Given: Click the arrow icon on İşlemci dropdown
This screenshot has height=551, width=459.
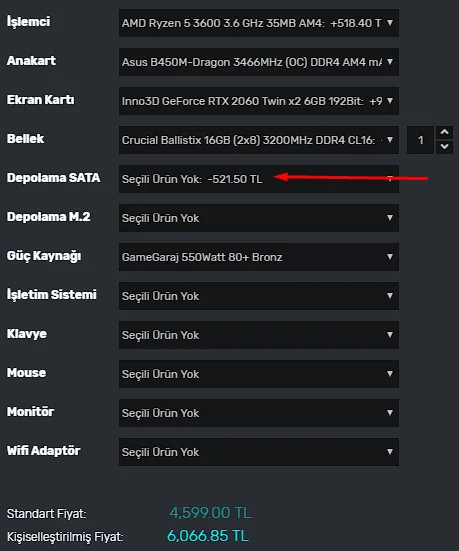Looking at the screenshot, I should (390, 23).
